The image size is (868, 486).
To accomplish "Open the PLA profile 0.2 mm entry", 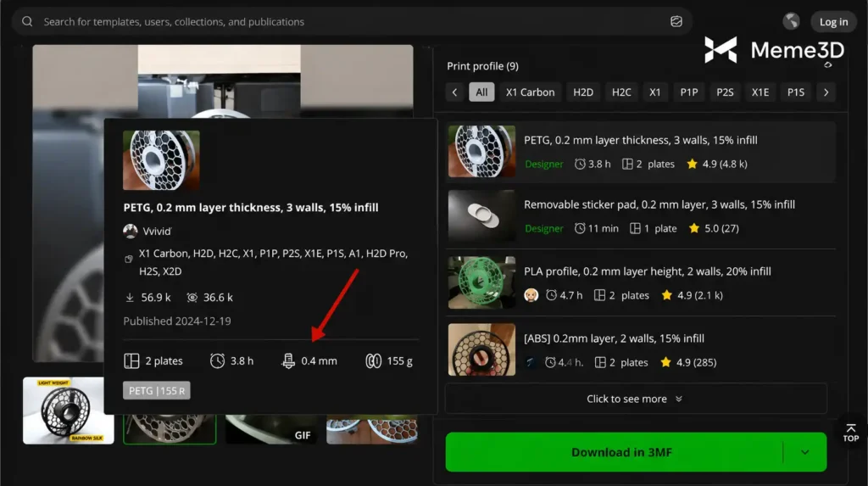I will click(641, 282).
